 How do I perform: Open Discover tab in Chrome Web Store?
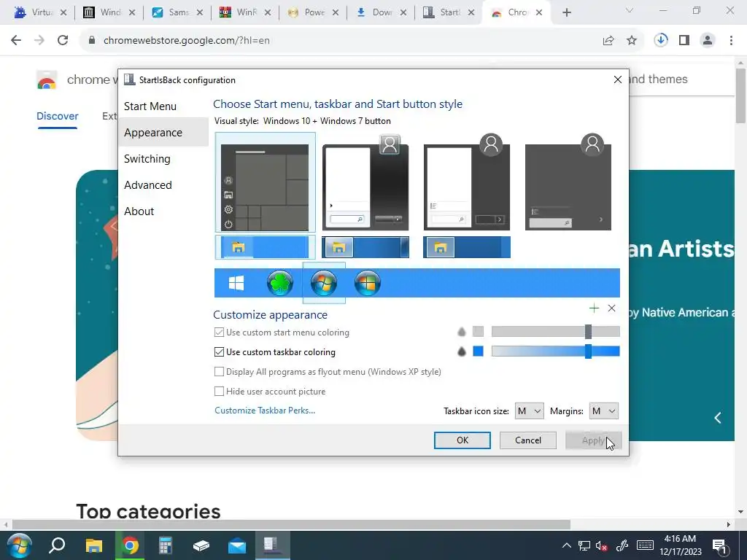pyautogui.click(x=57, y=116)
